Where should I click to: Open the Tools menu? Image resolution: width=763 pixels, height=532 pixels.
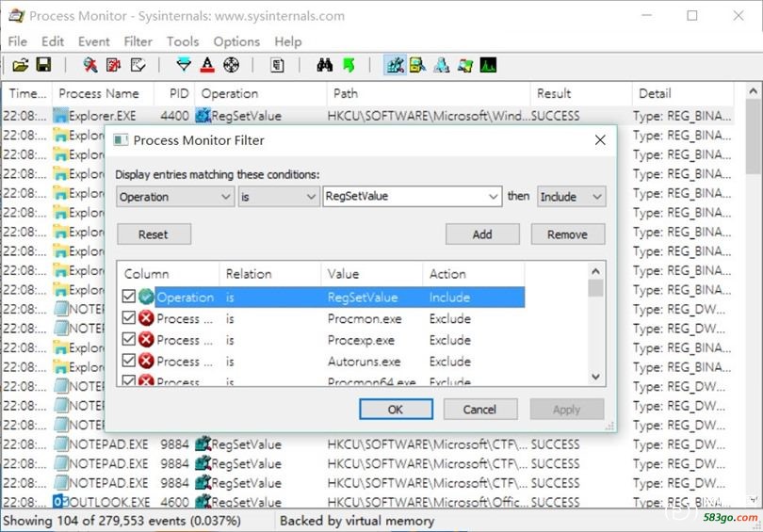[x=183, y=41]
